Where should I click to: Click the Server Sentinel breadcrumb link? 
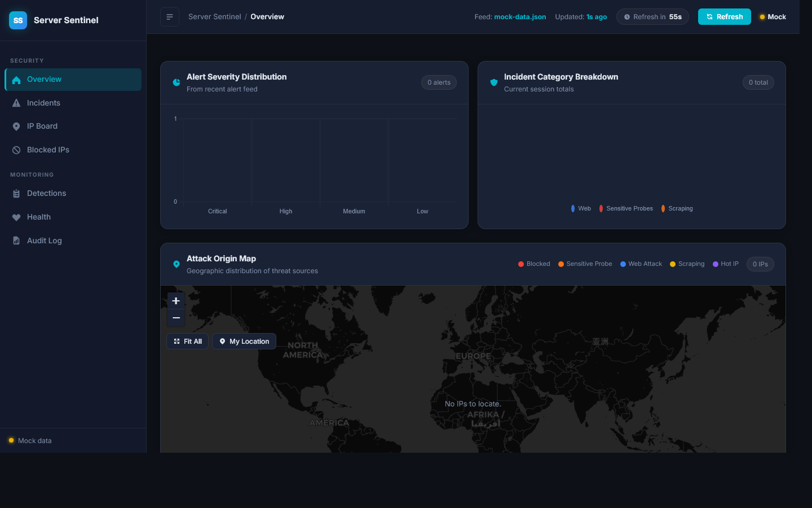(214, 17)
